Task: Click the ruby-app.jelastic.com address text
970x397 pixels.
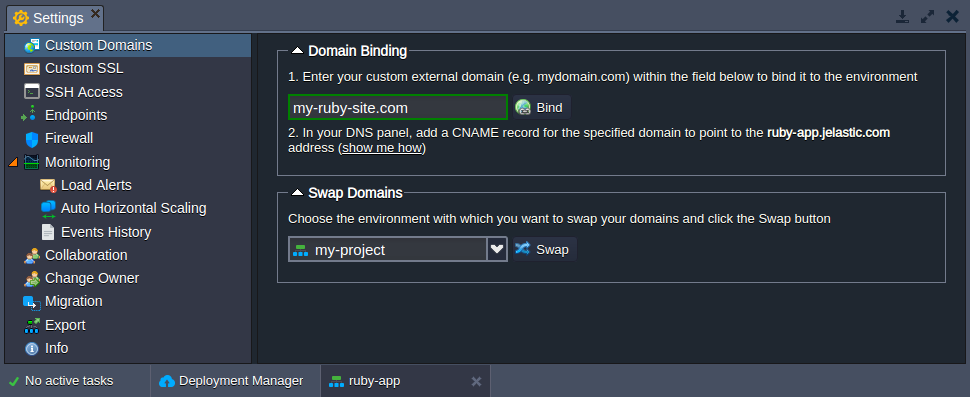Action: tap(828, 133)
